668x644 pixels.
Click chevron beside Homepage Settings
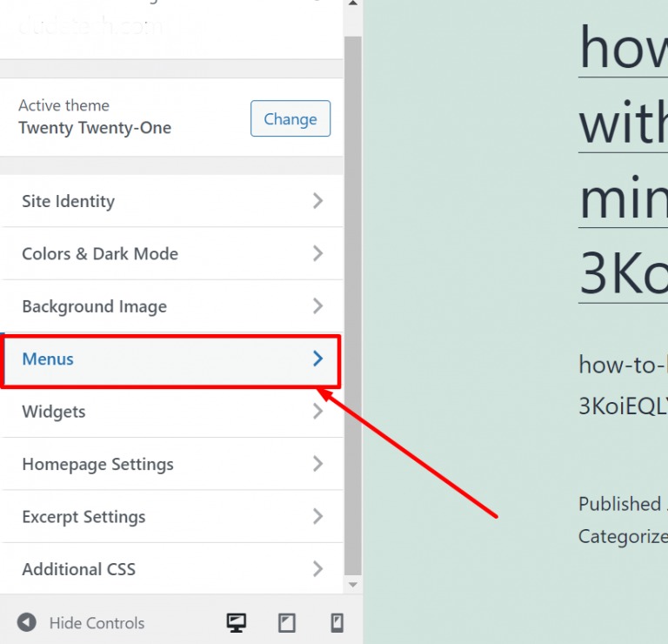pyautogui.click(x=317, y=464)
